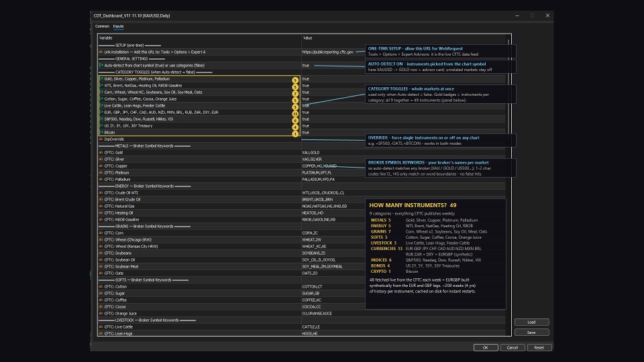
Task: Click the boolean icon beside S&P500, Nasdaq, Dow row
Action: pyautogui.click(x=101, y=119)
